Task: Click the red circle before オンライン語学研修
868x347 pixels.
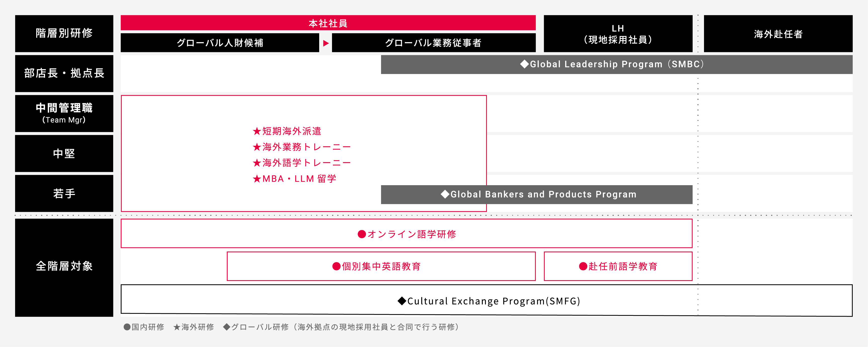Action: click(x=361, y=234)
